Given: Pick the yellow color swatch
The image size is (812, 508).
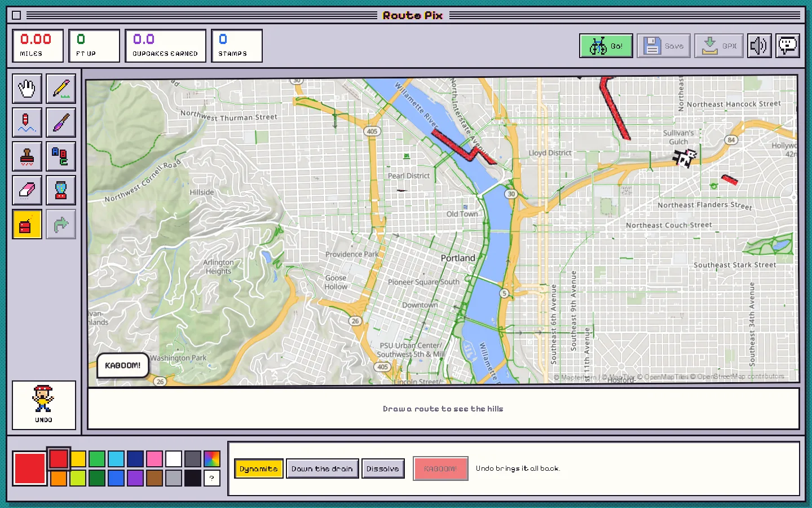Looking at the screenshot, I should 78,459.
